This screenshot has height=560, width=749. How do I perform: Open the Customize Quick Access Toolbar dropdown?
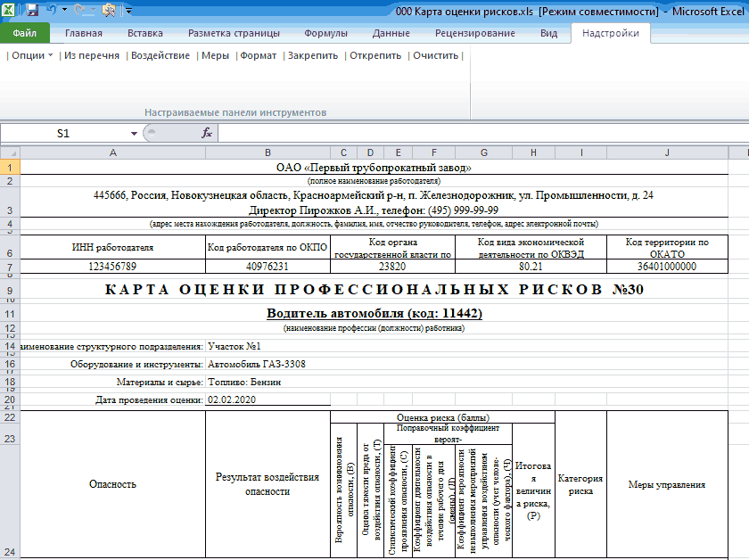(129, 10)
